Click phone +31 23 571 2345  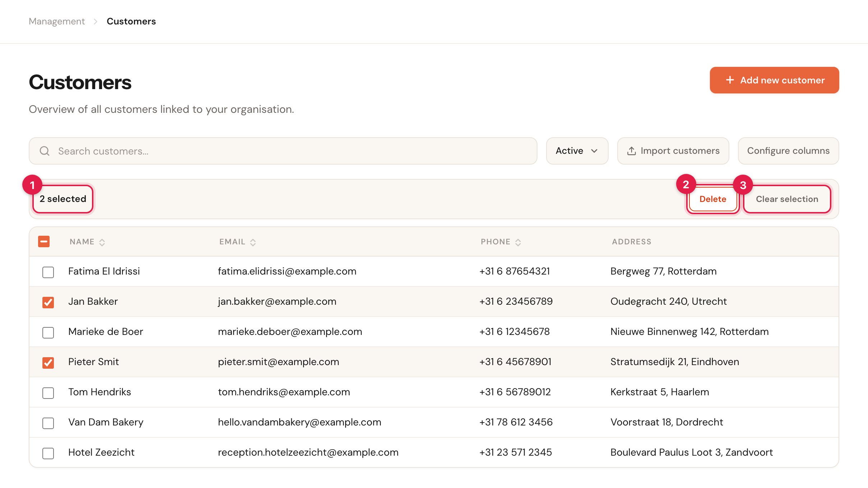[516, 452]
